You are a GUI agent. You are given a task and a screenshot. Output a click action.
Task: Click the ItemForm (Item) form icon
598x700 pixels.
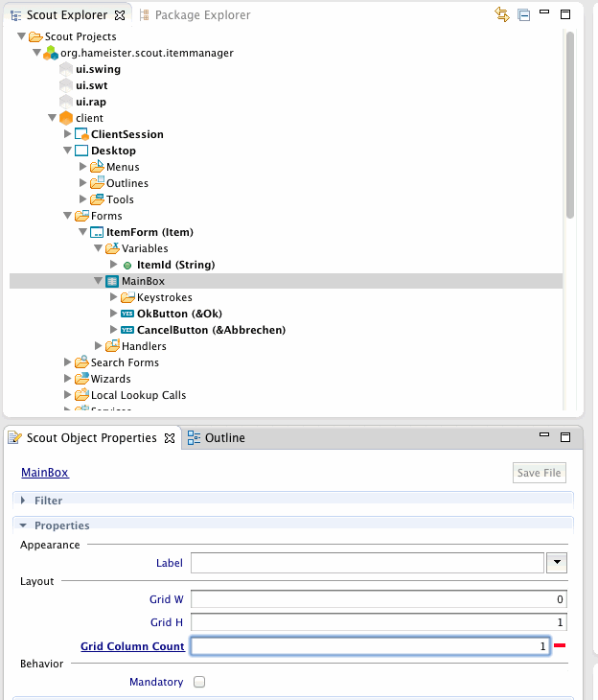point(97,232)
